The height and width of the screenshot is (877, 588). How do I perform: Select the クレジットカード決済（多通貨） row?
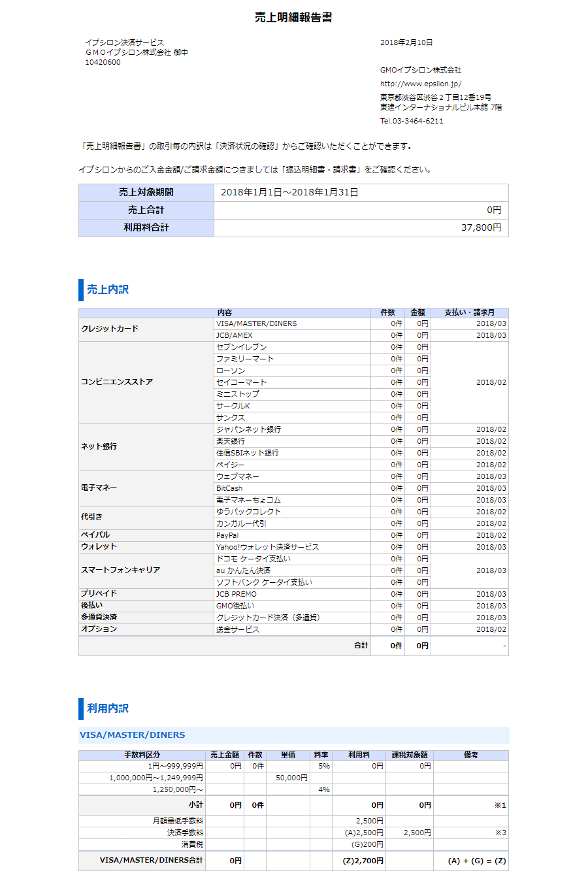(x=361, y=618)
